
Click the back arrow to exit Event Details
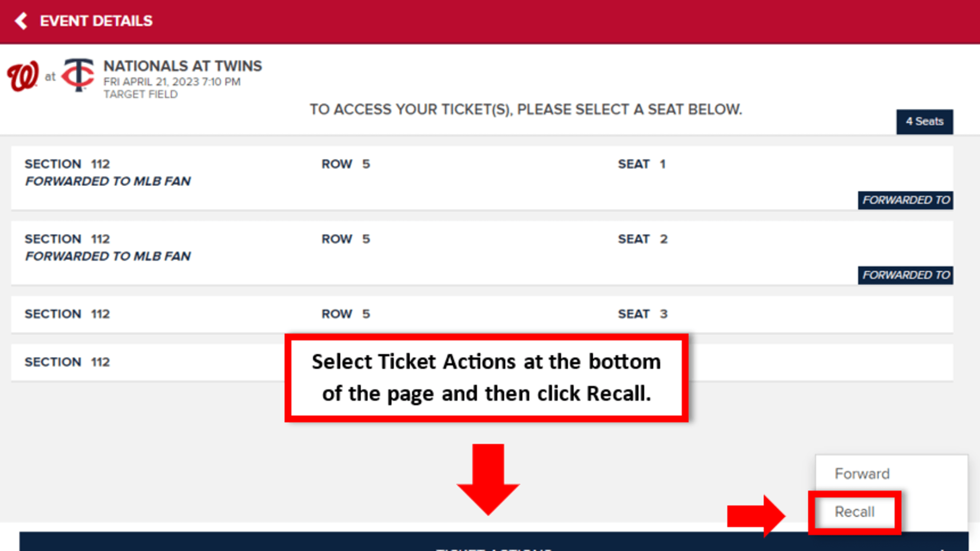click(x=21, y=20)
